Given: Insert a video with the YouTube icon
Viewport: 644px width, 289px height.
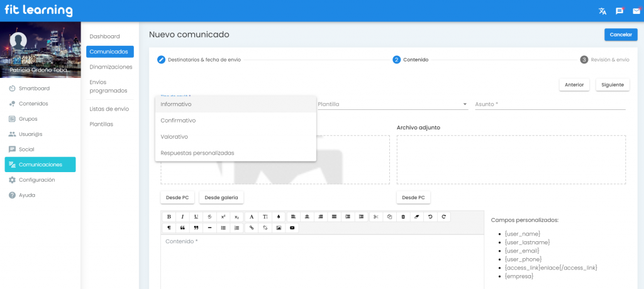Looking at the screenshot, I should (x=292, y=227).
